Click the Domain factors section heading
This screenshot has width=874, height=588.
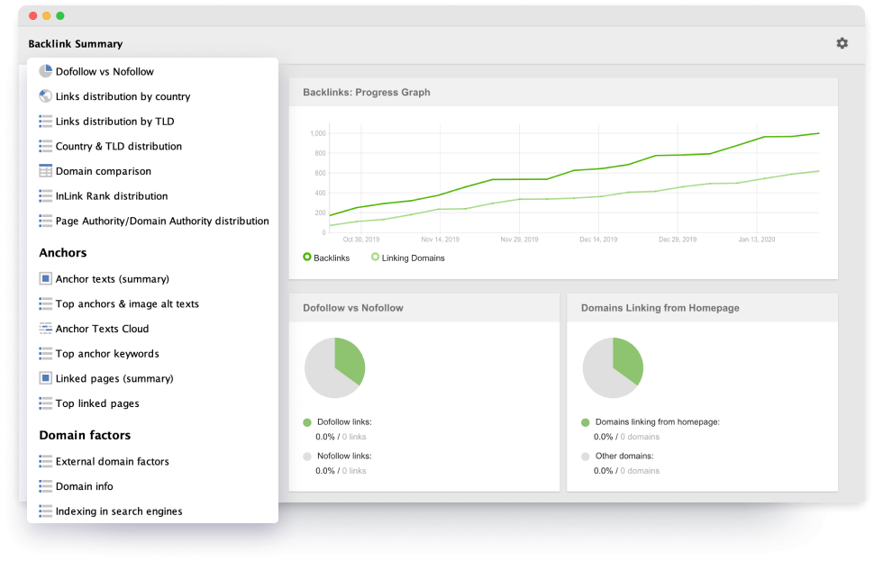85,436
